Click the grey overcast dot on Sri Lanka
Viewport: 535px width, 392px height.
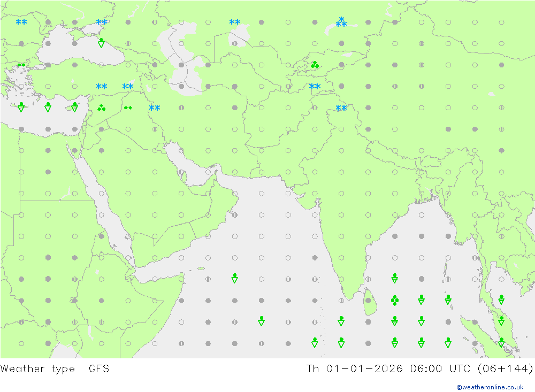pos(368,301)
